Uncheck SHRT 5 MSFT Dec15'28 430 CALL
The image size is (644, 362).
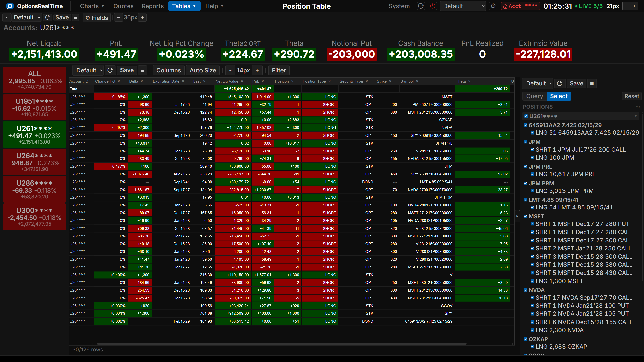coord(532,273)
